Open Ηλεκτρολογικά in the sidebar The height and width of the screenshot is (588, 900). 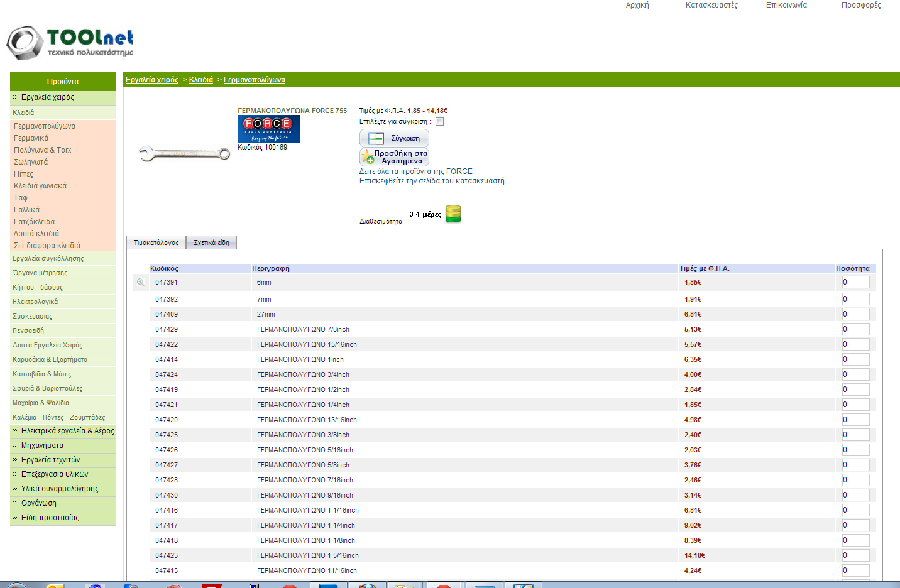pos(35,302)
